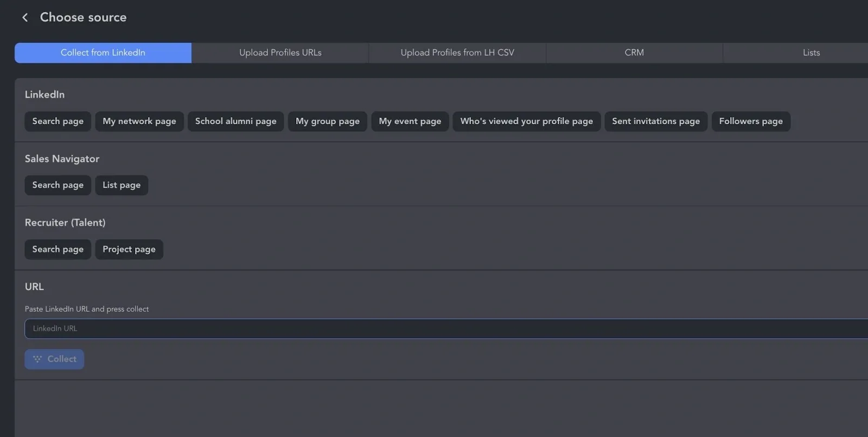
Task: Select My event page source
Action: click(410, 121)
